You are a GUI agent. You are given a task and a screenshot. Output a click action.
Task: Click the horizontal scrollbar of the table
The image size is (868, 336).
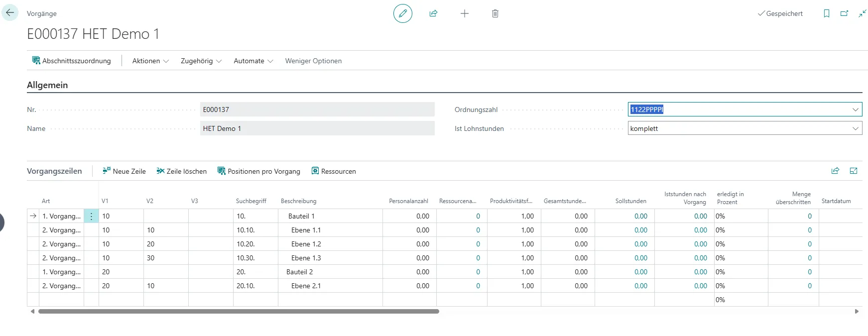(239, 312)
